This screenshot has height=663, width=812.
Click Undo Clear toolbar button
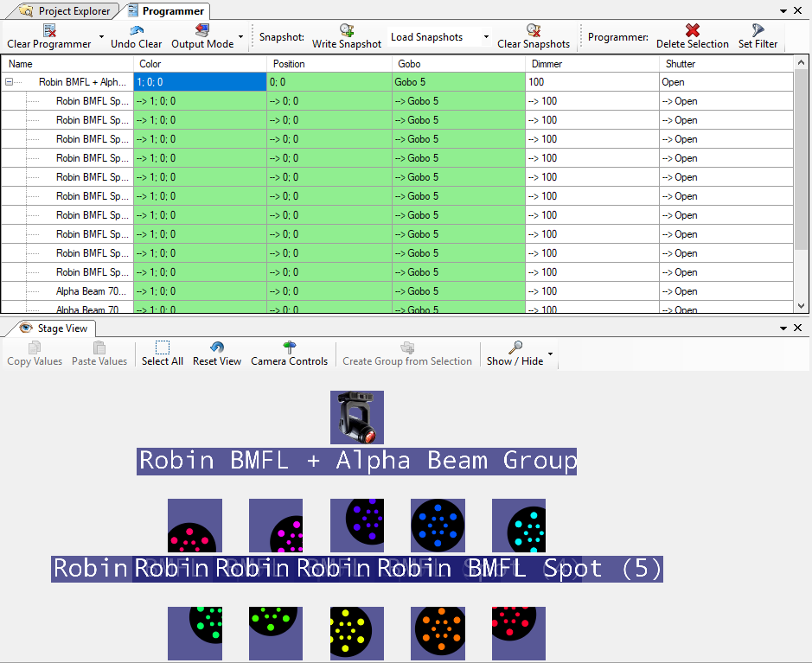[x=136, y=37]
